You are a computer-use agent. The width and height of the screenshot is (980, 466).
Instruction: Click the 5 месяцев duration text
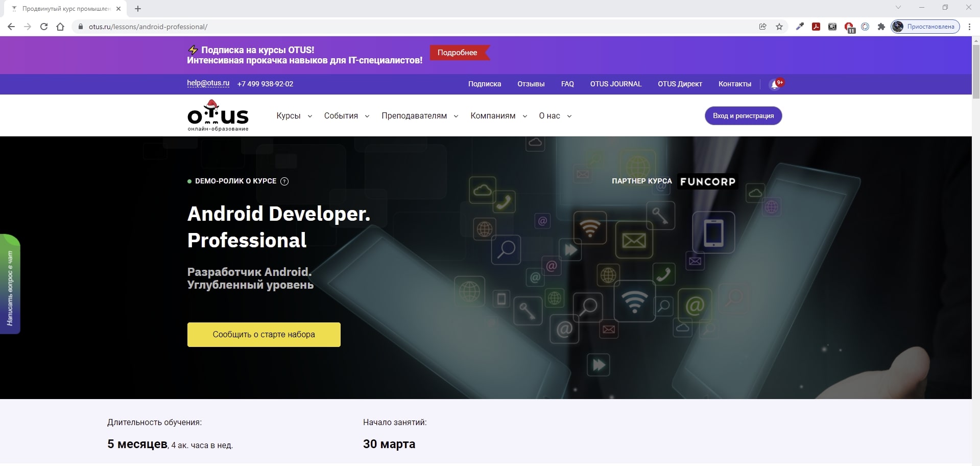(x=137, y=444)
